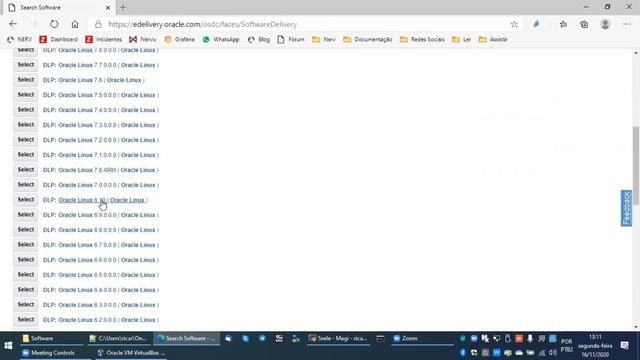Open the browser home page icon
The width and height of the screenshot is (640, 360).
coord(75,24)
